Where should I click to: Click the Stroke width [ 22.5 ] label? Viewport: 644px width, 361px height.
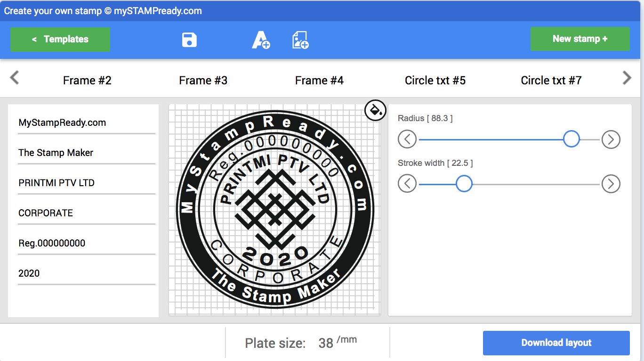pyautogui.click(x=435, y=163)
